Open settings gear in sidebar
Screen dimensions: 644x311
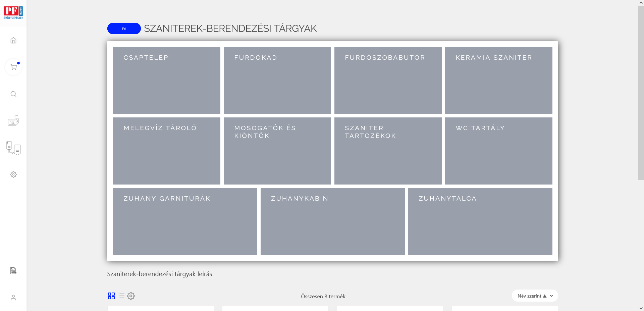[13, 174]
